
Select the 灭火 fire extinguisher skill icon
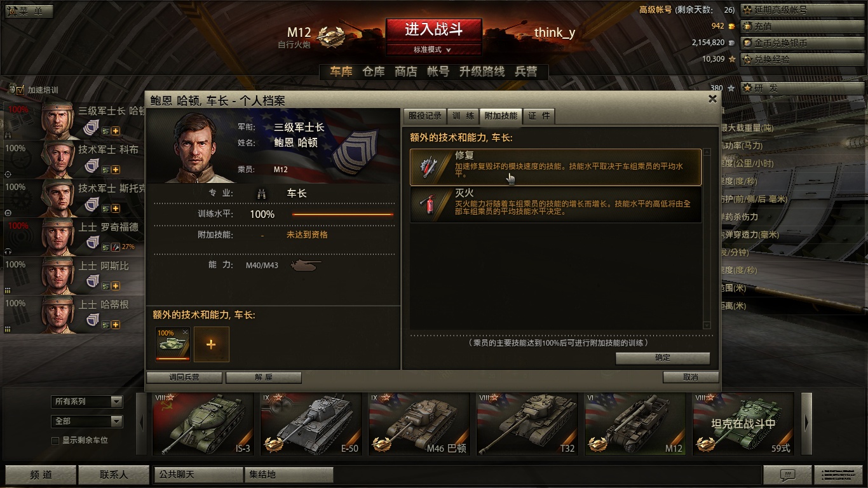click(426, 204)
